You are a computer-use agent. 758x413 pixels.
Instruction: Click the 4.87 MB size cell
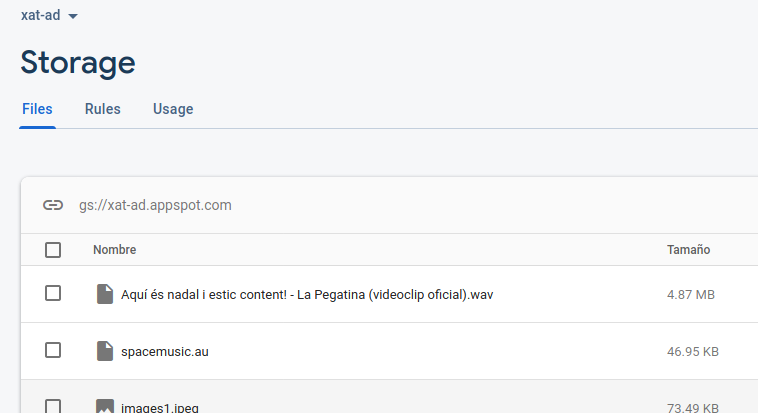coord(690,295)
